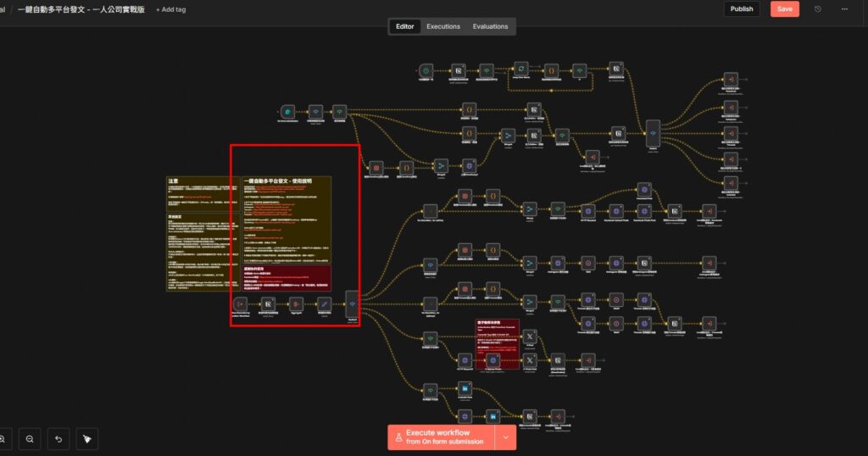Select the LinkedIn Post node
This screenshot has height=456, width=868.
tap(465, 388)
